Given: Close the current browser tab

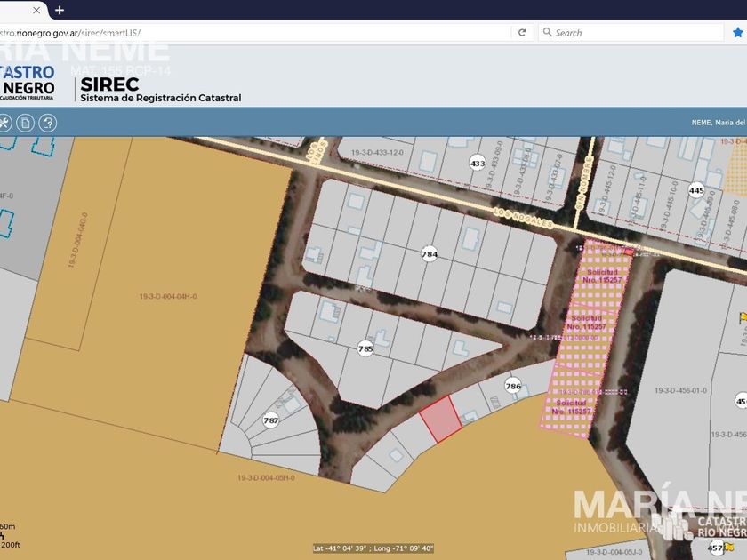Looking at the screenshot, I should pos(36,10).
